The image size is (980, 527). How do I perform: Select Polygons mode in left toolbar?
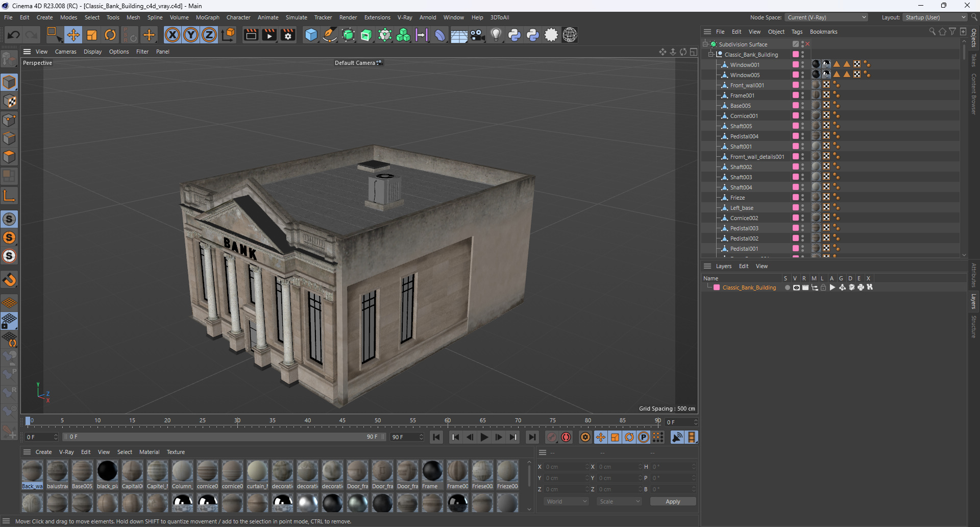pos(10,157)
